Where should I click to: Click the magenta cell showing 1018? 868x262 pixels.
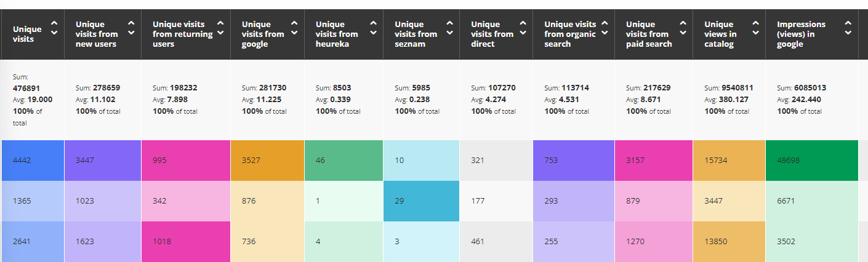(185, 241)
